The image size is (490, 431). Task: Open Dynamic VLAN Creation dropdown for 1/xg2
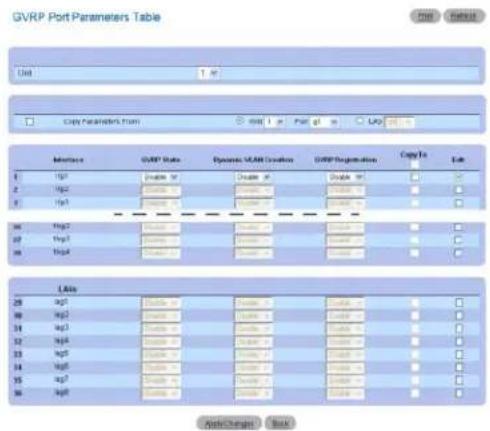click(x=253, y=228)
